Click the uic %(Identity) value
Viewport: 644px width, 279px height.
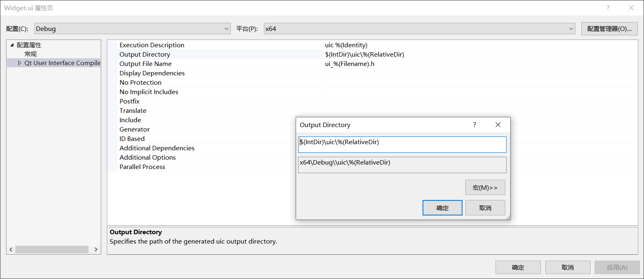[346, 45]
